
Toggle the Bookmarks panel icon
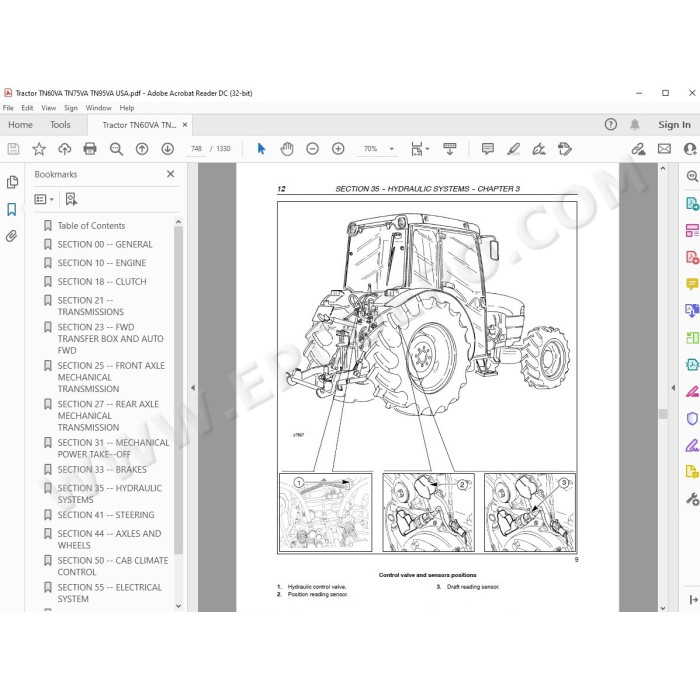[x=12, y=209]
